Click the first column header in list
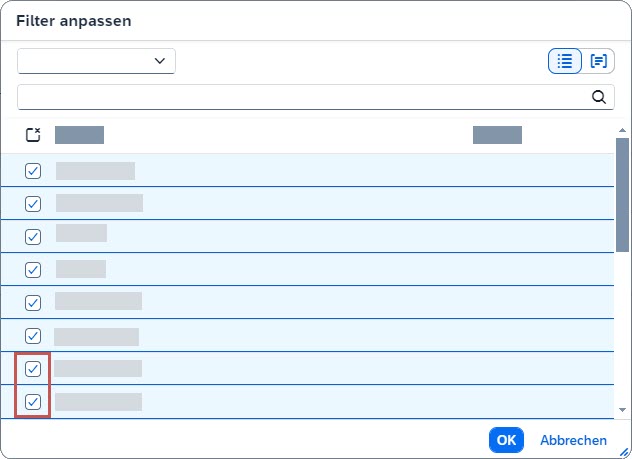The width and height of the screenshot is (632, 459). point(80,135)
